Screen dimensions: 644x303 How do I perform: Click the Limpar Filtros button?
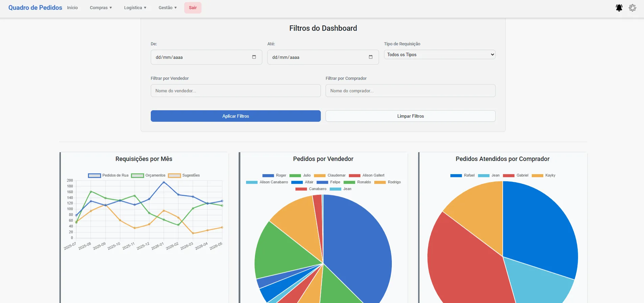click(x=410, y=116)
